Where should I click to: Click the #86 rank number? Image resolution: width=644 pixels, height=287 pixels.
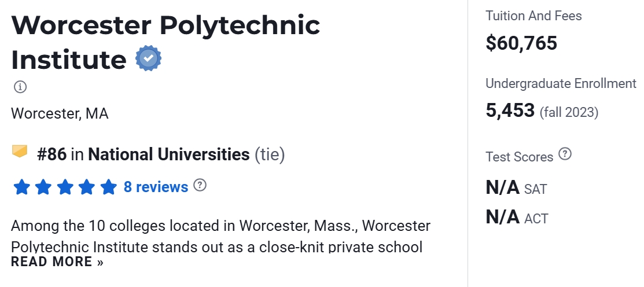pos(51,154)
